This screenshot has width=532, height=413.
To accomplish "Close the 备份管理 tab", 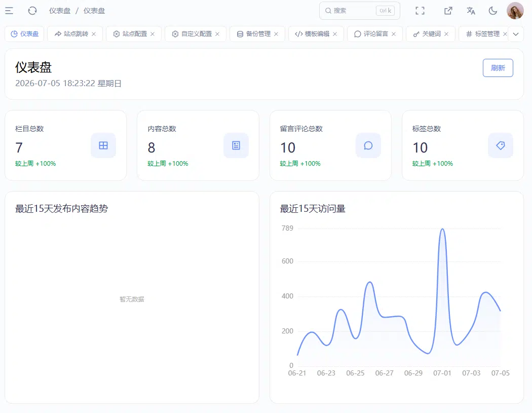I will 276,34.
